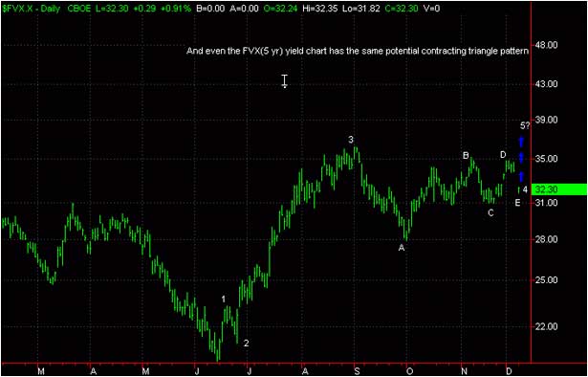Click the contracting triangle annotation text
Image resolution: width=588 pixels, height=377 pixels.
coord(358,52)
